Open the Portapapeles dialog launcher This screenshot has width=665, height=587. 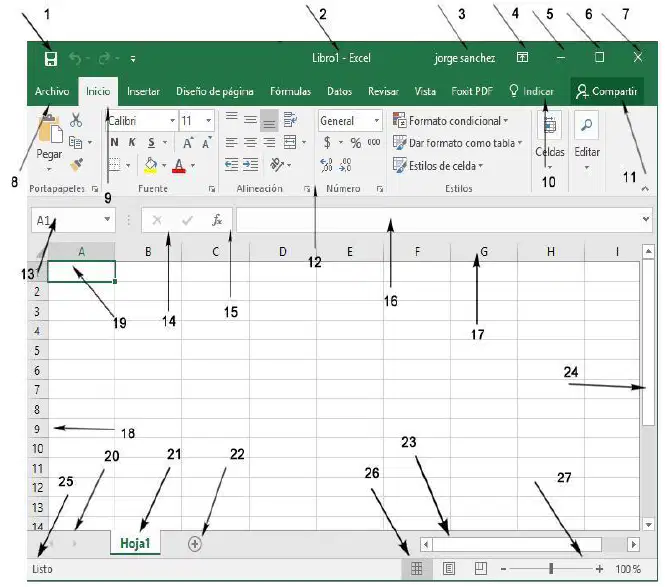pyautogui.click(x=95, y=189)
